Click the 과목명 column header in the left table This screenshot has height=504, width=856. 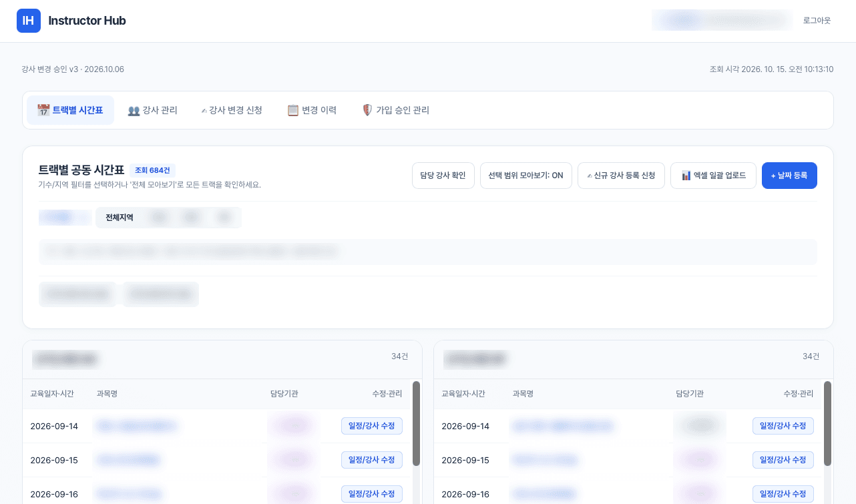click(x=107, y=394)
